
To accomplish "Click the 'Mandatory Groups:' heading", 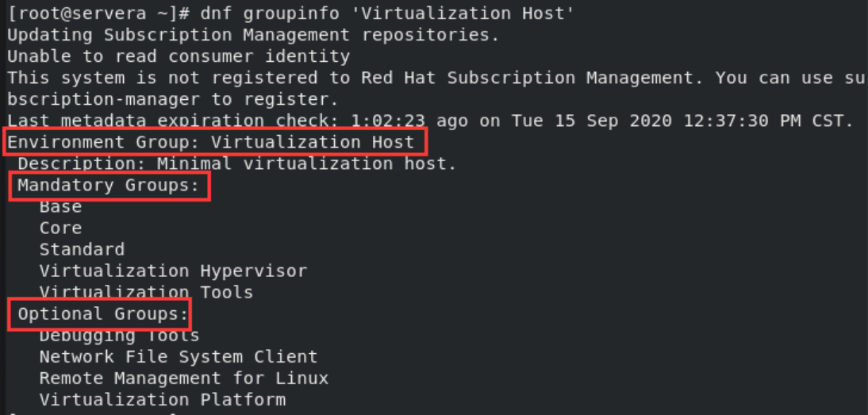I will [x=109, y=186].
